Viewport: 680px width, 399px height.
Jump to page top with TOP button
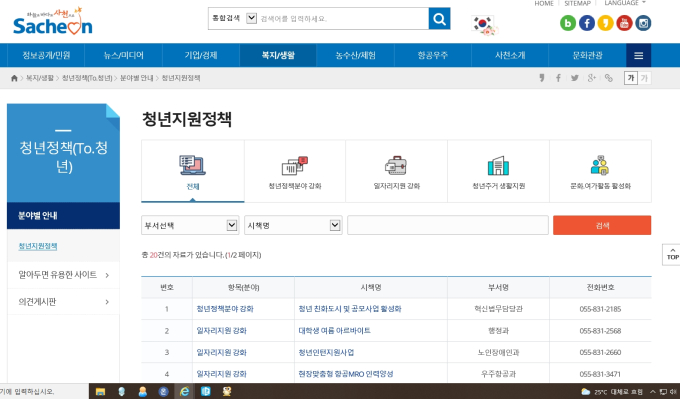(x=672, y=255)
